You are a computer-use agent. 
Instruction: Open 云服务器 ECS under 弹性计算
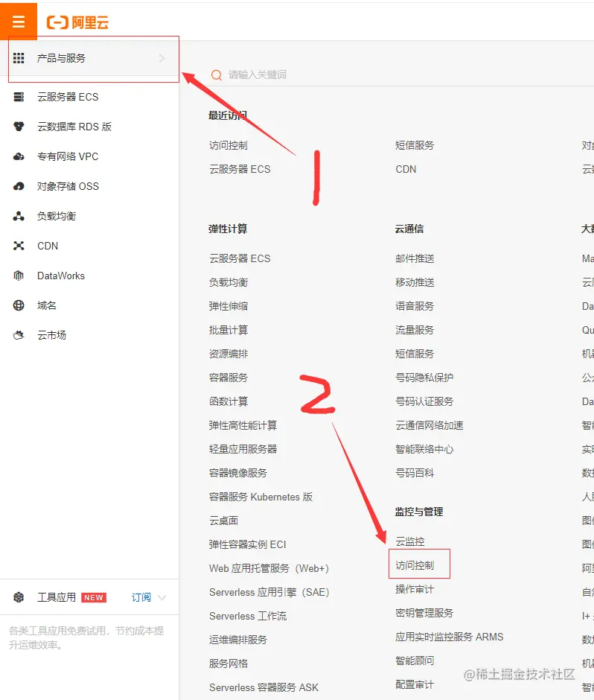[240, 258]
